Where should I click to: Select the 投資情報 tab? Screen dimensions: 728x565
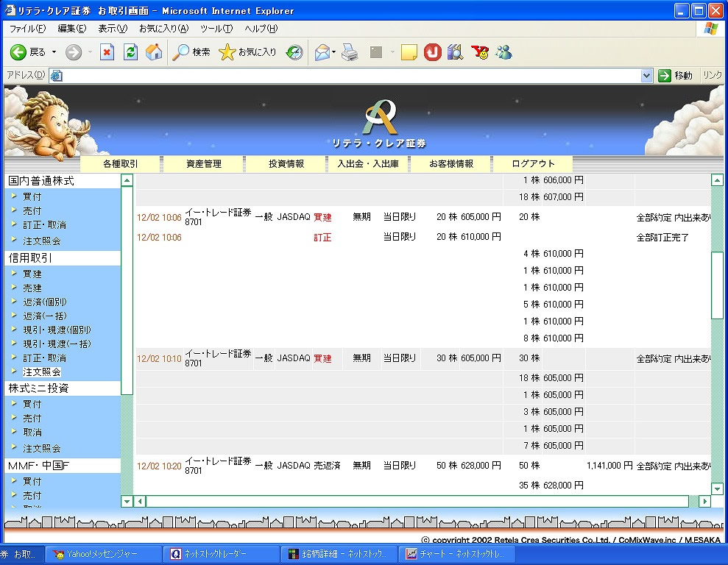(x=286, y=164)
